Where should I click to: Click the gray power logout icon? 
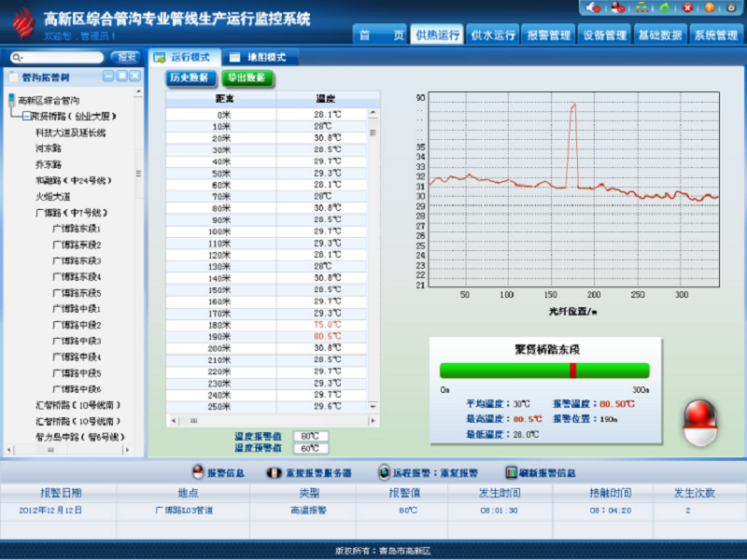(732, 7)
